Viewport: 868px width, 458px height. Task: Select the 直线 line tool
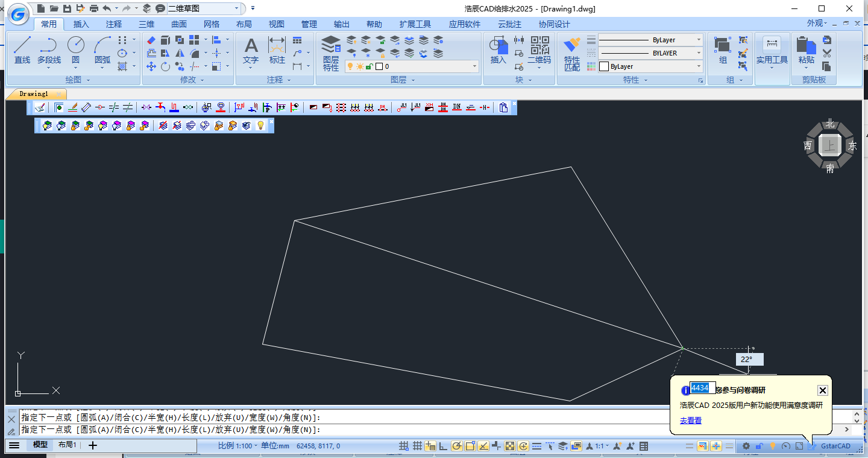22,50
